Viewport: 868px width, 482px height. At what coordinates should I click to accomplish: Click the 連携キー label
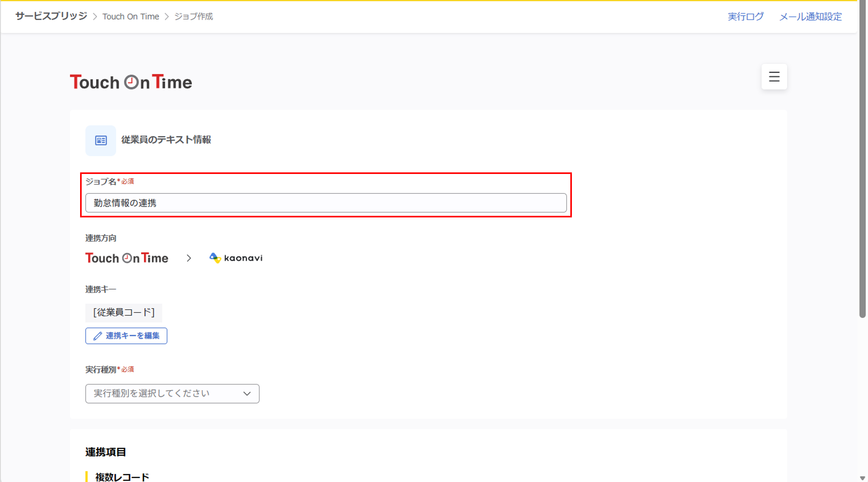click(101, 289)
